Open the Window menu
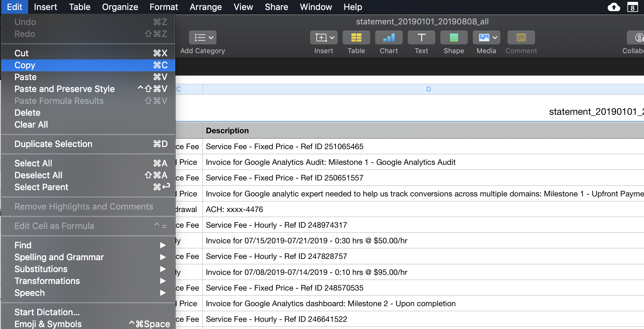 316,7
